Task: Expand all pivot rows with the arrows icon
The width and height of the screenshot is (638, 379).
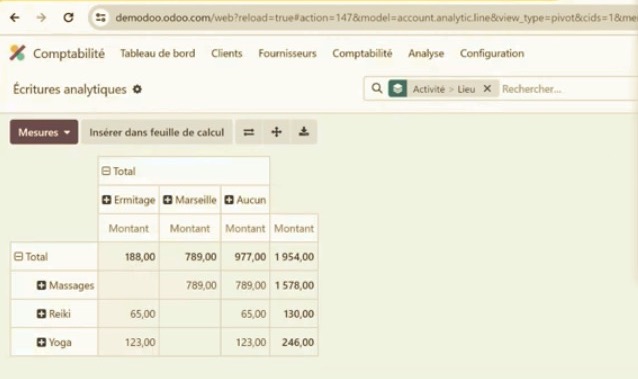Action: pyautogui.click(x=277, y=132)
